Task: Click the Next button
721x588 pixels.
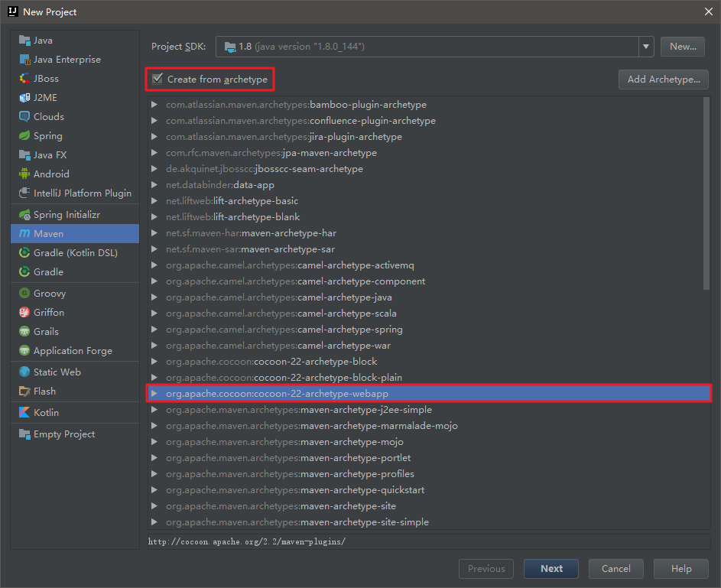Action: [550, 569]
